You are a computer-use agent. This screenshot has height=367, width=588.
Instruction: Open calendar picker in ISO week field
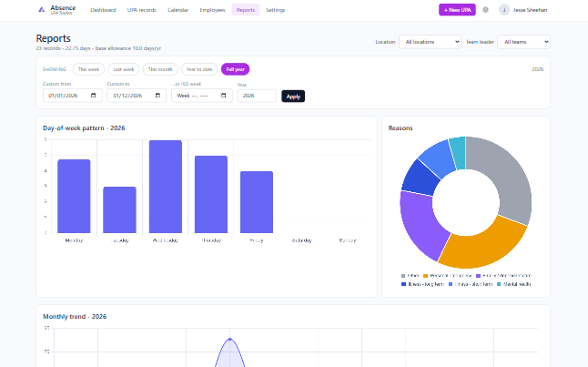click(x=224, y=96)
